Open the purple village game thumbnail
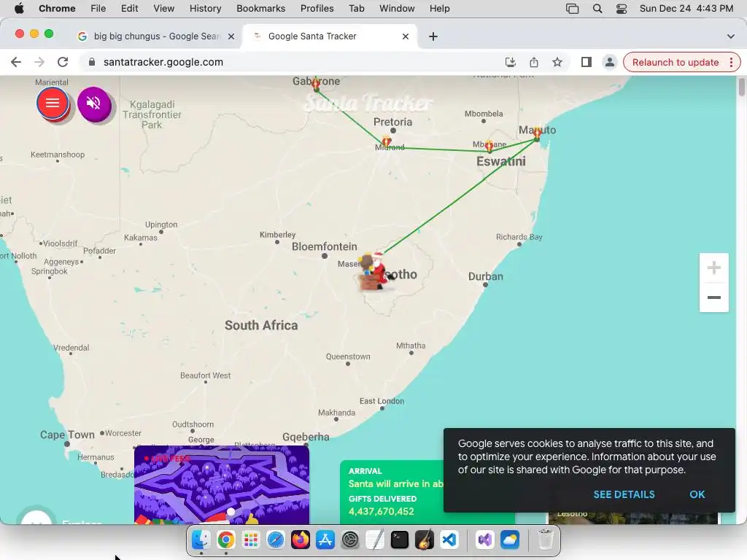The image size is (747, 560). pos(222,485)
